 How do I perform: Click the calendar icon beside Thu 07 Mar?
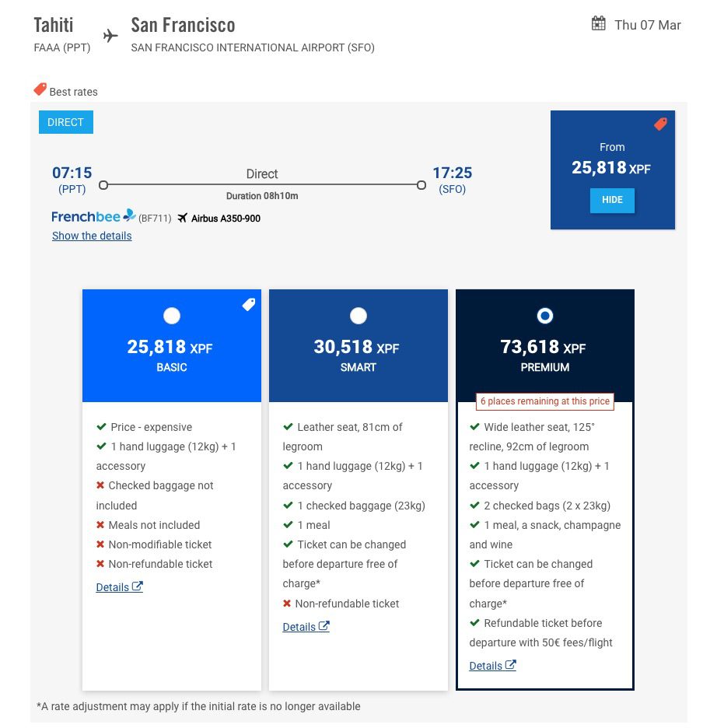597,24
